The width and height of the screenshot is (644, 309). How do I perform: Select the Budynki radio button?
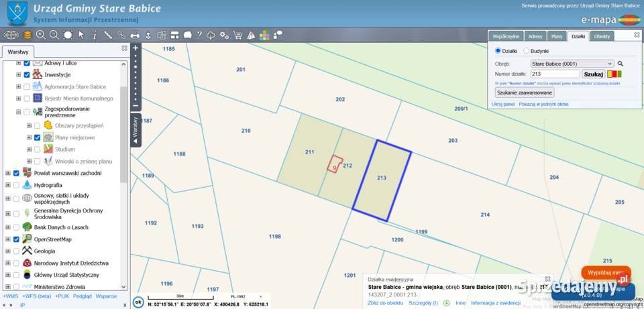(526, 51)
